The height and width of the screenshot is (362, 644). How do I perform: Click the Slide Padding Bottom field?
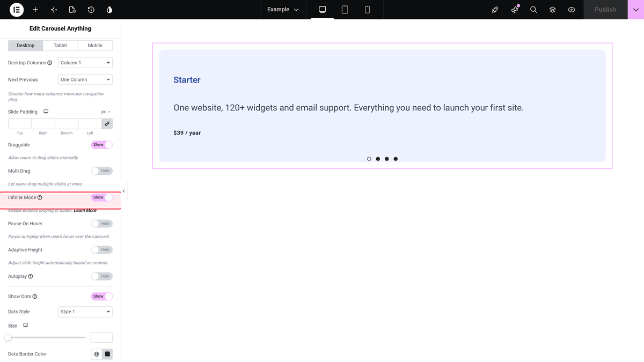(67, 124)
